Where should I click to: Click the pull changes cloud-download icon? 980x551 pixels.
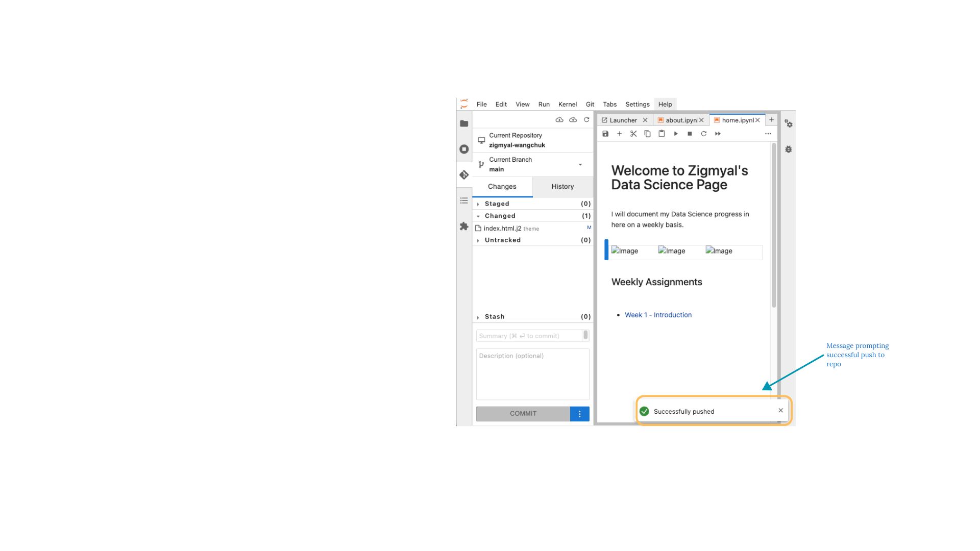pos(559,120)
